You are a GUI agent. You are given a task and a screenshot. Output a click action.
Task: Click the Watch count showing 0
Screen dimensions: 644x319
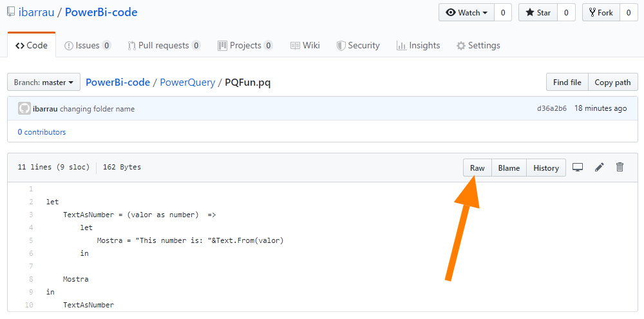[x=503, y=13]
